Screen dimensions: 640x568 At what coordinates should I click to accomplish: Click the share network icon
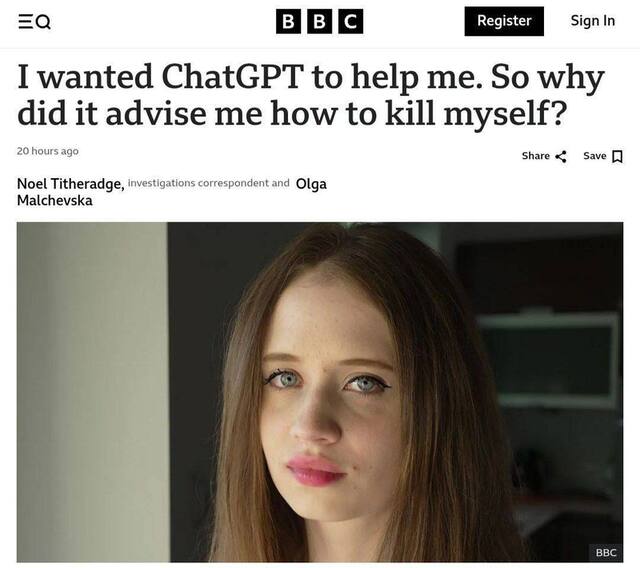pyautogui.click(x=561, y=156)
